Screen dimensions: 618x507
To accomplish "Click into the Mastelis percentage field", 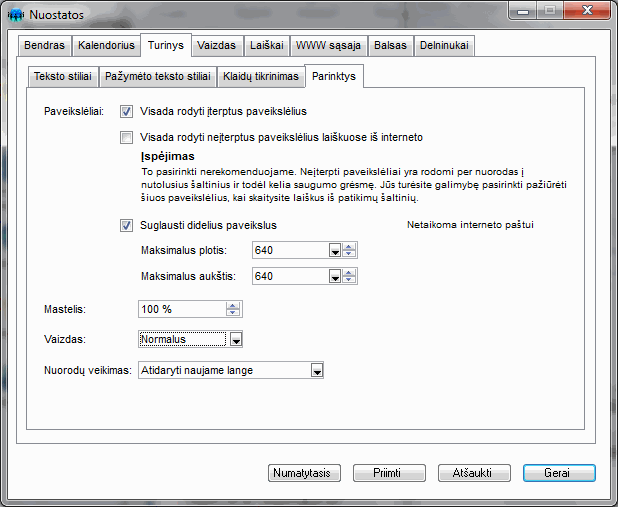I will pos(180,309).
